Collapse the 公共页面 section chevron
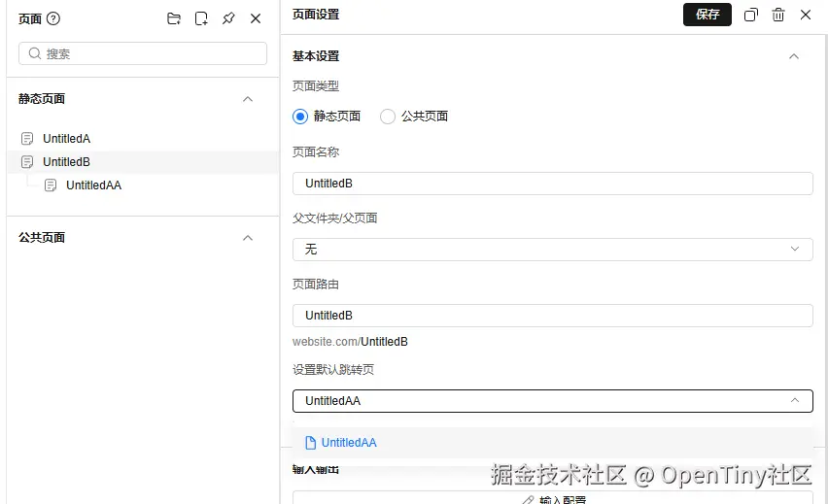 click(248, 238)
